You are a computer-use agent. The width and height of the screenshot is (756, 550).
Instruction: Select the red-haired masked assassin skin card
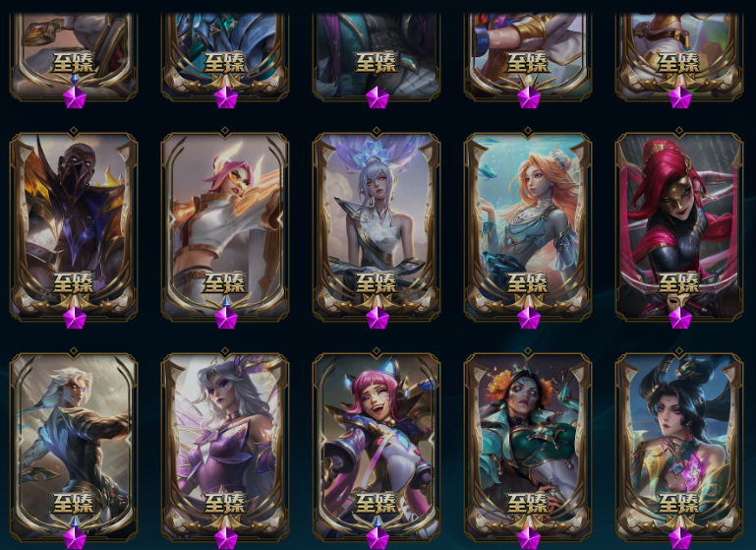pos(679,226)
